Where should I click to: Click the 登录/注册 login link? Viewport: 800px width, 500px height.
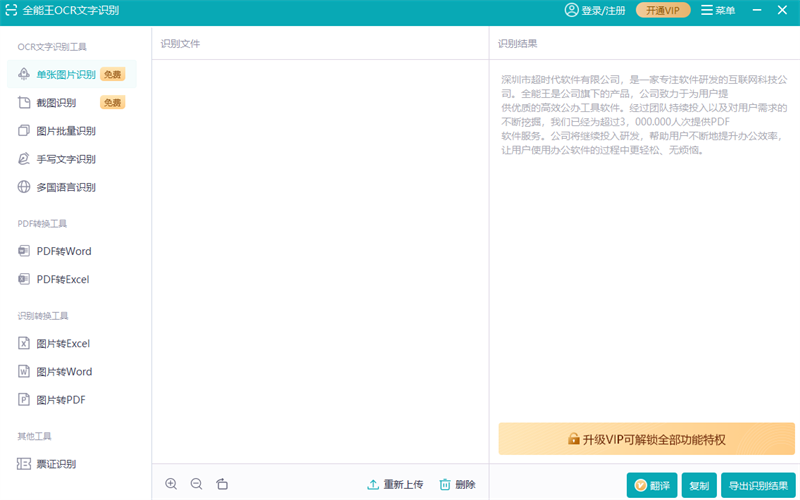tap(595, 10)
